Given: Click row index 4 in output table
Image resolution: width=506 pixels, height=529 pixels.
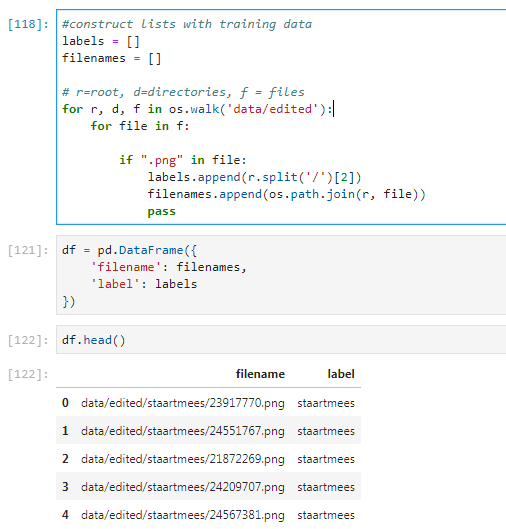Looking at the screenshot, I should [65, 515].
